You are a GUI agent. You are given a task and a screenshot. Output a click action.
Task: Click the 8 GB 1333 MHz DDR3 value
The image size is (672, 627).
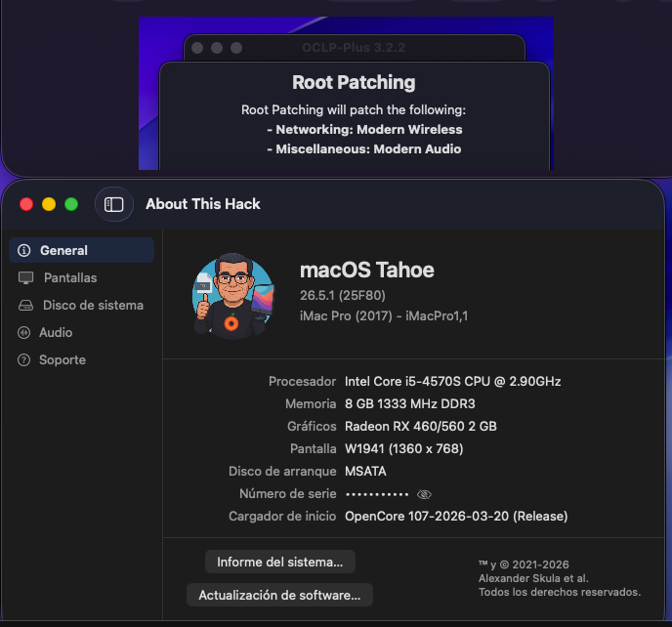tap(409, 403)
